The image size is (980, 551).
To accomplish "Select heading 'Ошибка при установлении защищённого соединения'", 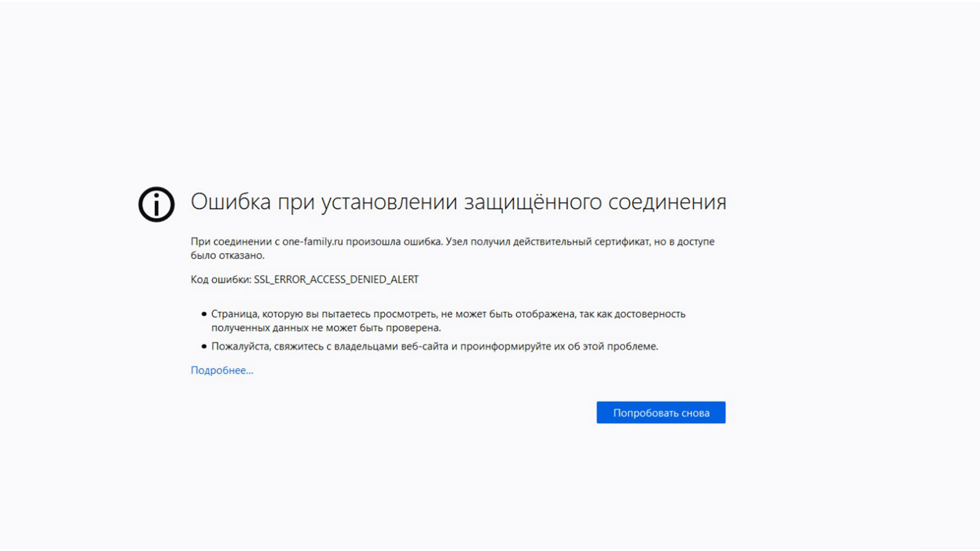I will pos(458,202).
